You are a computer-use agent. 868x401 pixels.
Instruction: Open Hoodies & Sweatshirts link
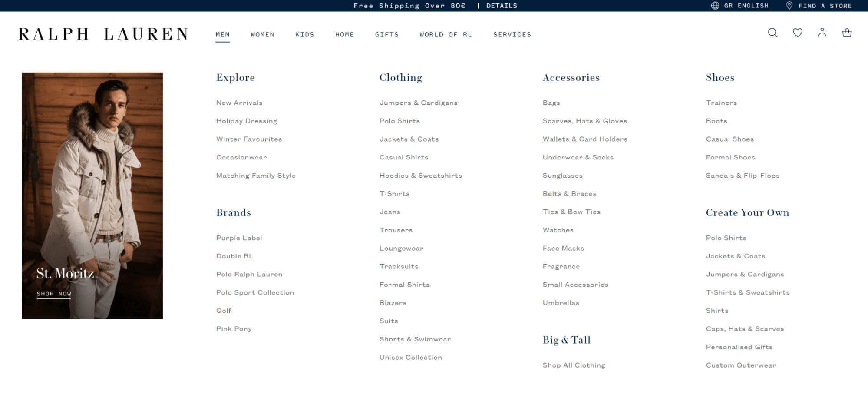(421, 176)
